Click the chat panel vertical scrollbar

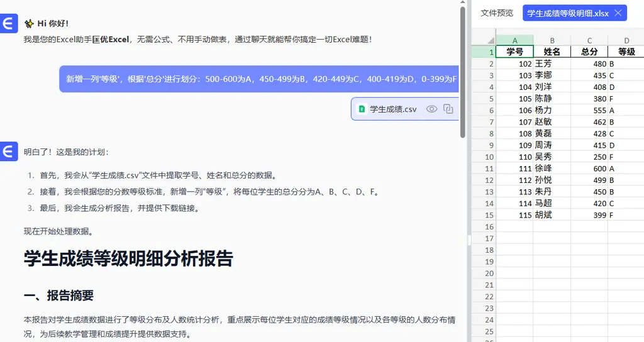tap(463, 69)
